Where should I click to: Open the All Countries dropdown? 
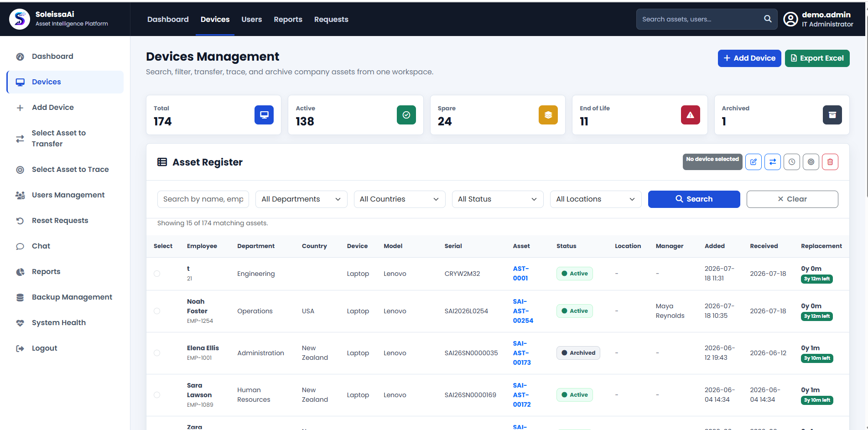pos(400,199)
